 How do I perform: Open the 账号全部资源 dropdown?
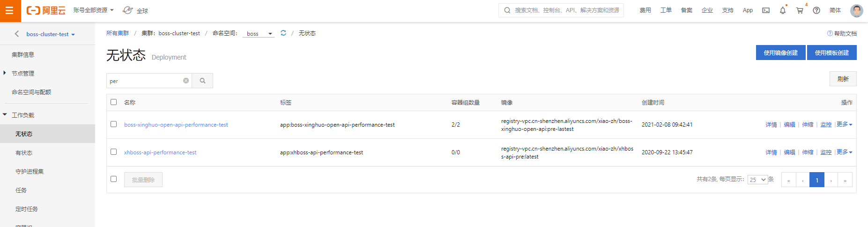(93, 10)
